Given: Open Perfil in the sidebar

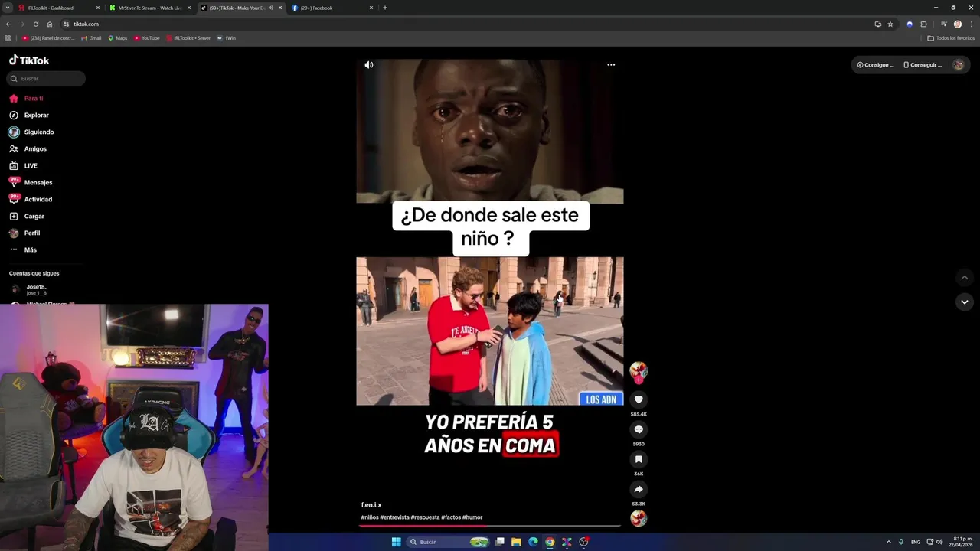Looking at the screenshot, I should point(24,233).
